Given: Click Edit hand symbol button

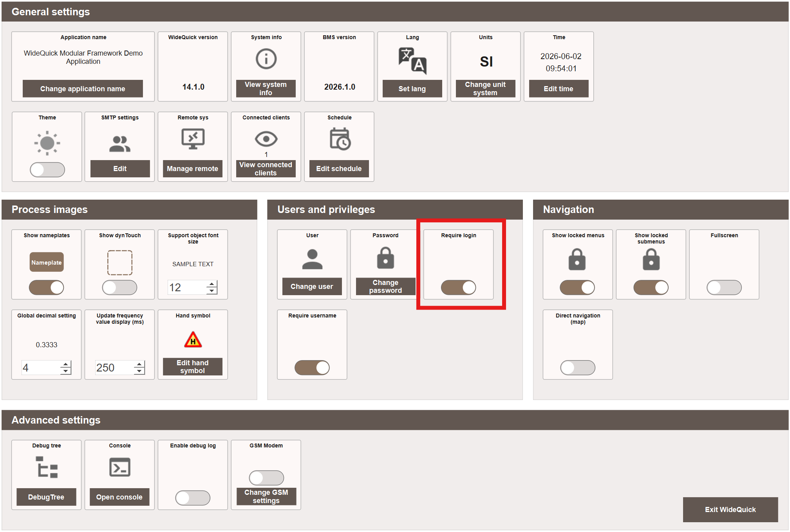Looking at the screenshot, I should click(x=193, y=367).
